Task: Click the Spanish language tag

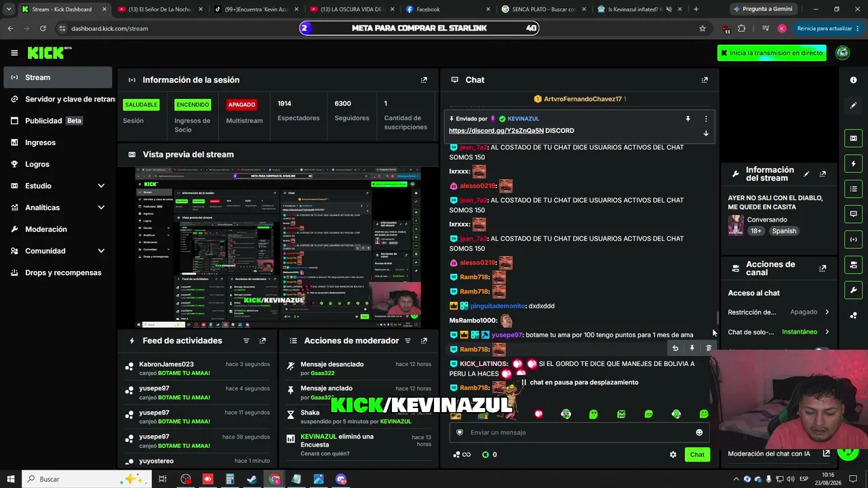Action: click(x=784, y=231)
